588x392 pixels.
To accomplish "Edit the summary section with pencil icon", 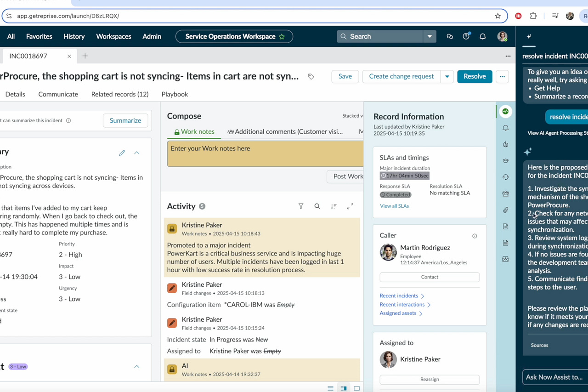I will pyautogui.click(x=122, y=153).
